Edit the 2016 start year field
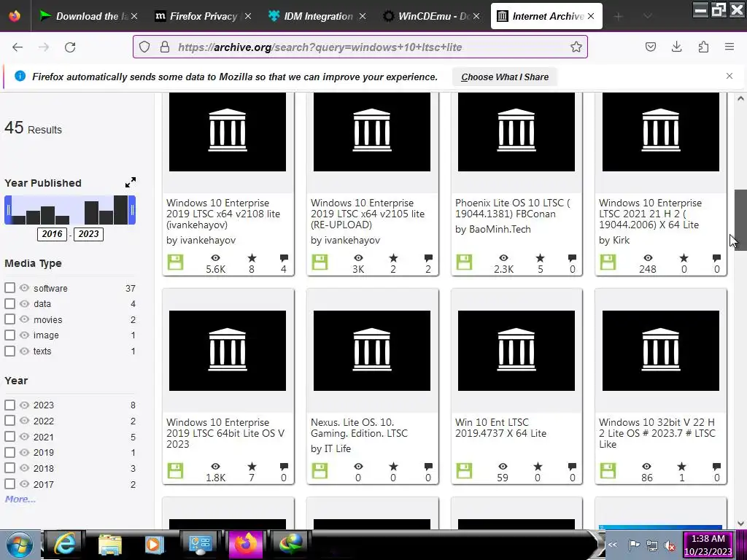Screen dimensions: 747x560 52,234
